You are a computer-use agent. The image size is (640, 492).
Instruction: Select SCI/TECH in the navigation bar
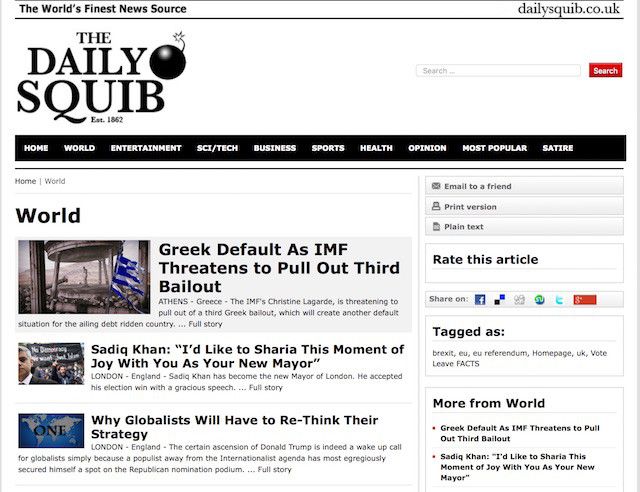(x=217, y=148)
